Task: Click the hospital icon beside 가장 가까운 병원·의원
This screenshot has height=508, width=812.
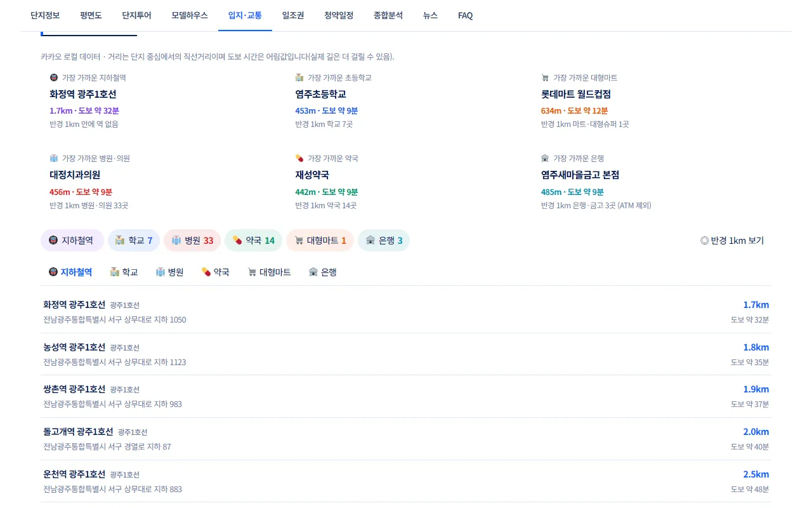Action: pos(54,158)
